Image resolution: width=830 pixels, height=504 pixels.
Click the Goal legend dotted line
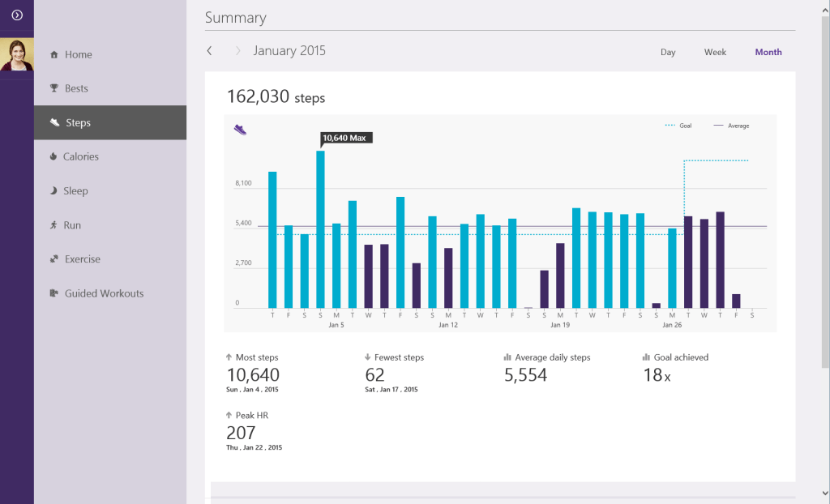click(x=670, y=126)
